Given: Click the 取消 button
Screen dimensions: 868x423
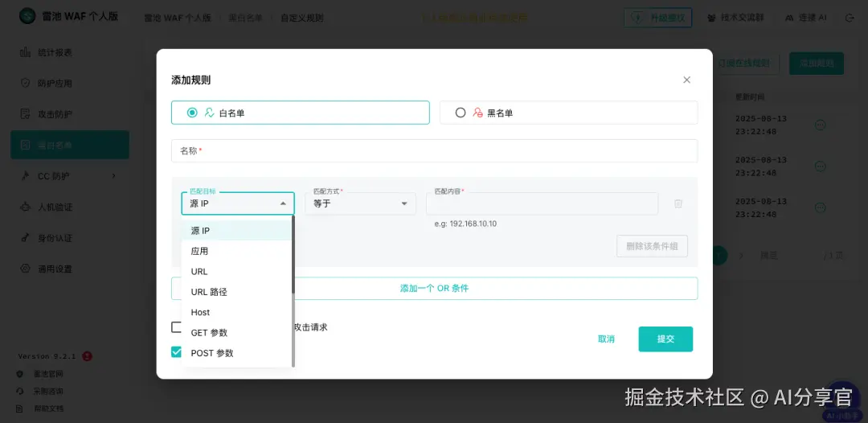Looking at the screenshot, I should 606,339.
